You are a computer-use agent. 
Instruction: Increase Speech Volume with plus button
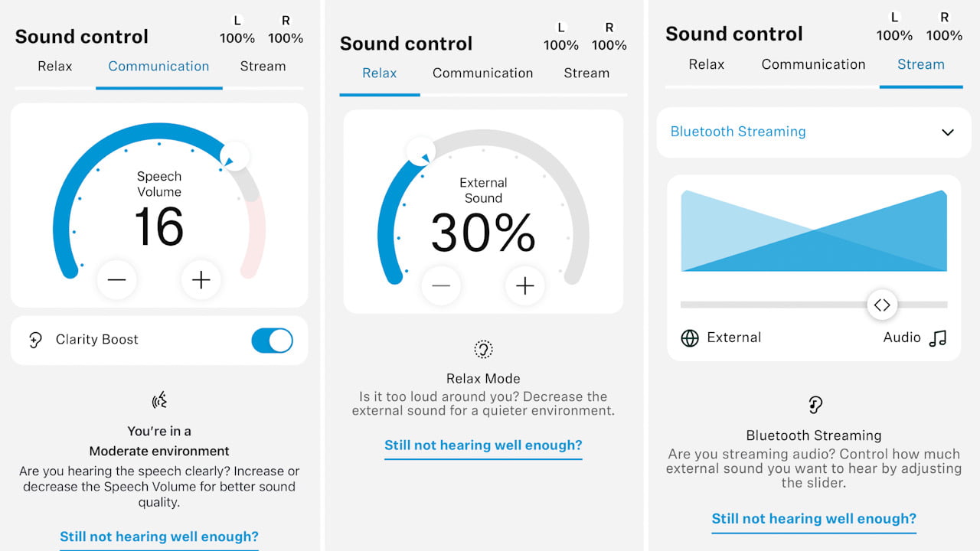point(201,280)
